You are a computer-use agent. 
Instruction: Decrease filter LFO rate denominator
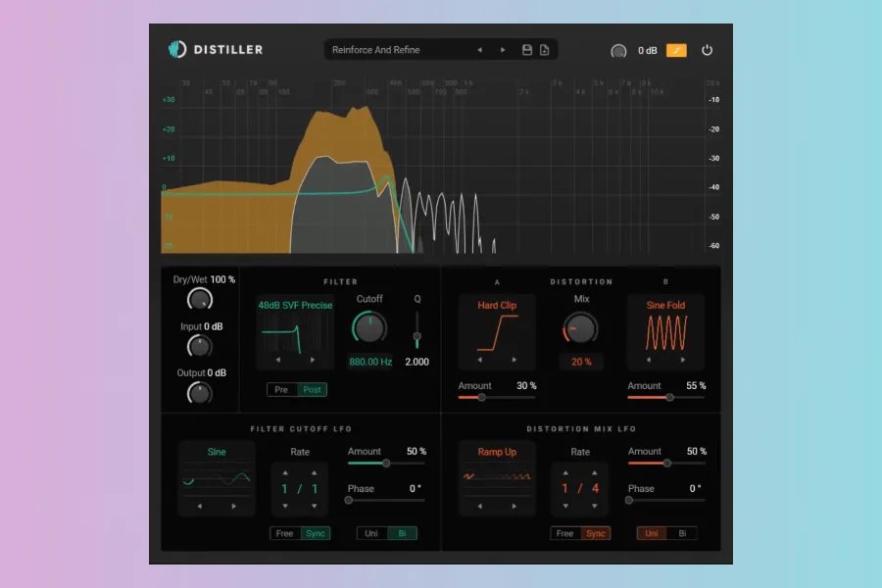click(x=314, y=506)
